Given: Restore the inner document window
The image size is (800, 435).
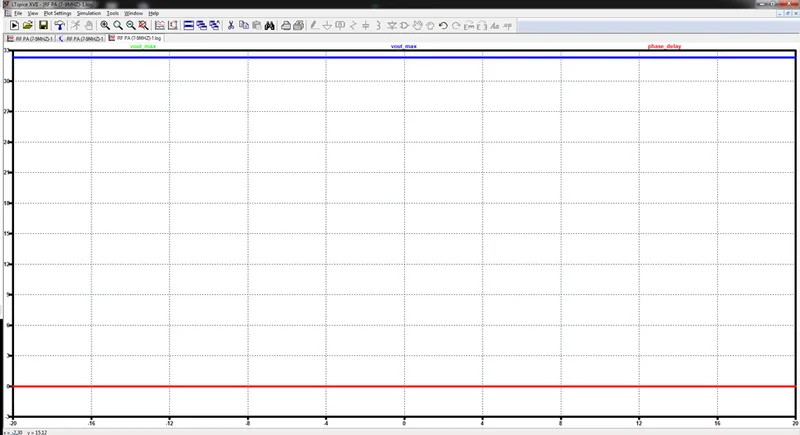Looking at the screenshot, I should (788, 13).
